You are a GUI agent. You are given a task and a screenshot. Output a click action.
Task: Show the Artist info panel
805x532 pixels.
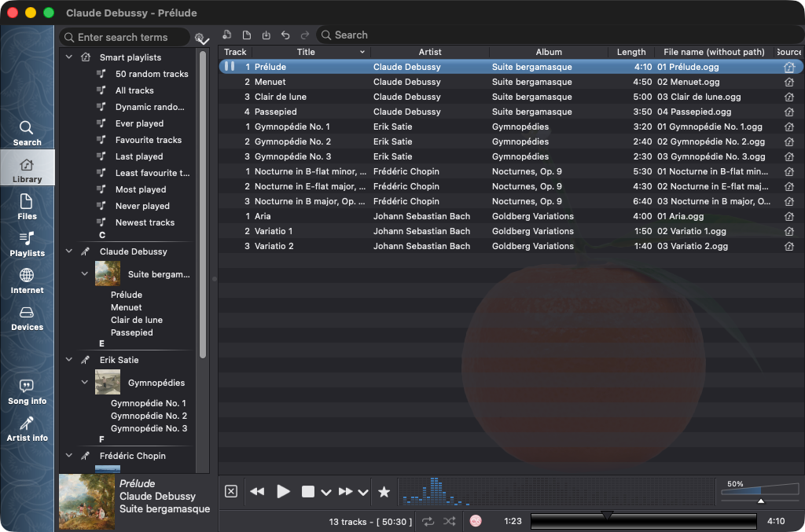point(27,428)
